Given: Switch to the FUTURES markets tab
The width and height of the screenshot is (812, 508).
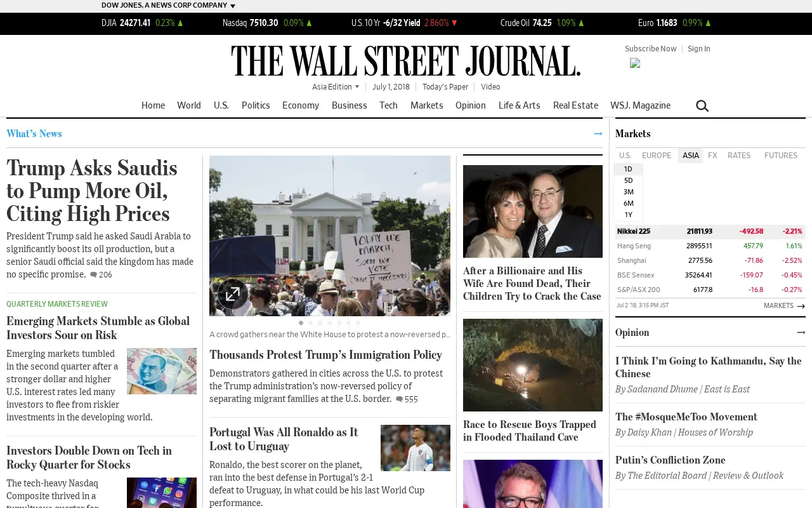Looking at the screenshot, I should tap(781, 156).
